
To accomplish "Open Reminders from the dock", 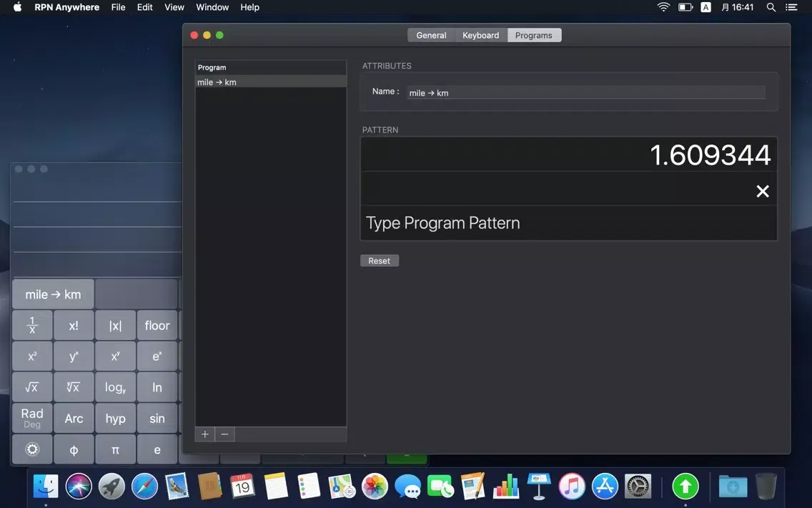I will point(309,487).
